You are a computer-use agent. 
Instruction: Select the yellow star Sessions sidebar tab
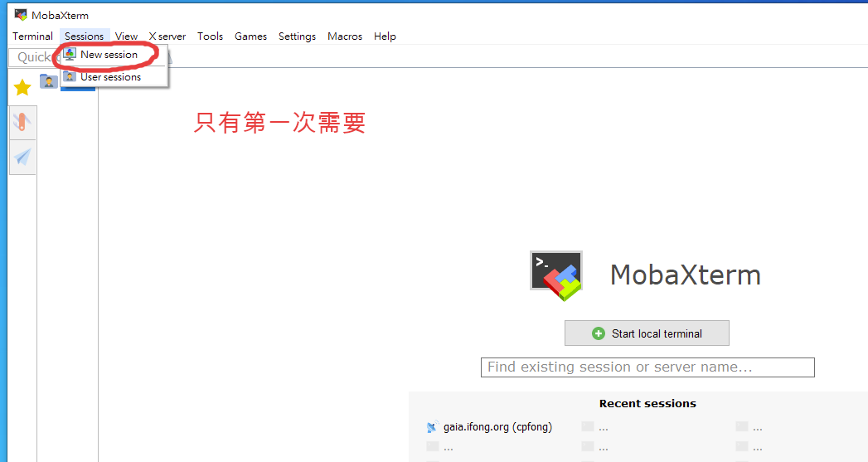(x=22, y=87)
